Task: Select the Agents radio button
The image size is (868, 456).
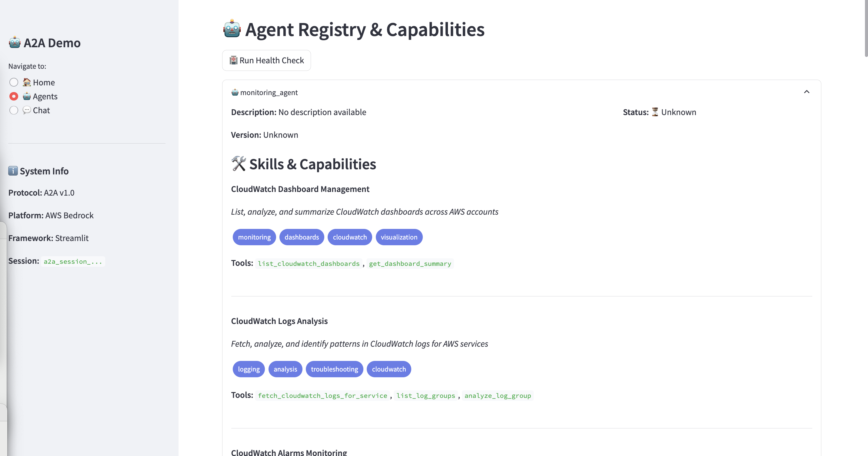Action: click(14, 96)
